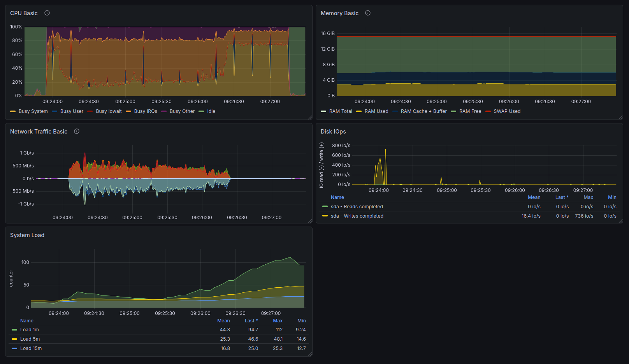
Task: Sort Disk IOps legend by Min
Action: (612, 197)
